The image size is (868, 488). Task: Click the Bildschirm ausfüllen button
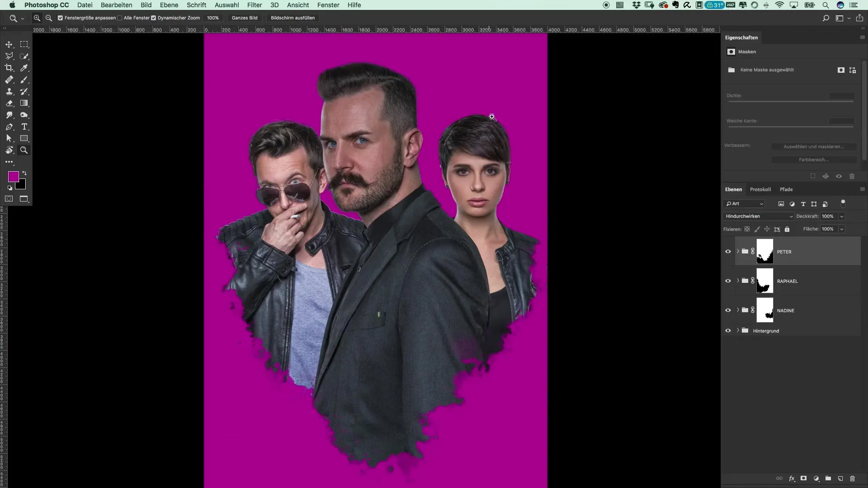pos(292,18)
